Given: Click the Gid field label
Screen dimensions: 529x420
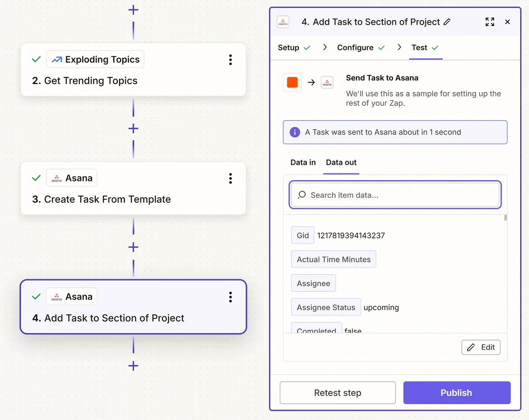Looking at the screenshot, I should click(x=303, y=235).
